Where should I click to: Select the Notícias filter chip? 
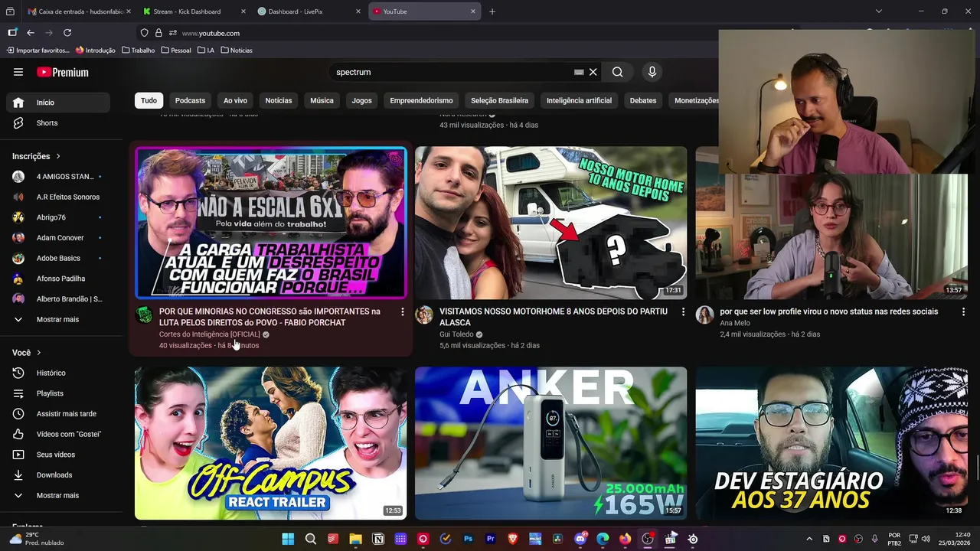[x=279, y=100]
